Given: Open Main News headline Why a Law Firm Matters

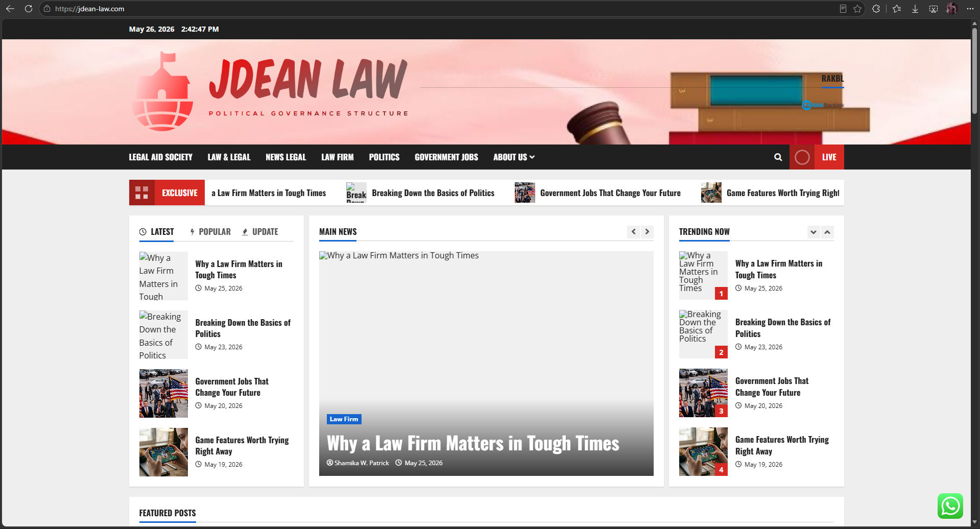Looking at the screenshot, I should coord(473,443).
